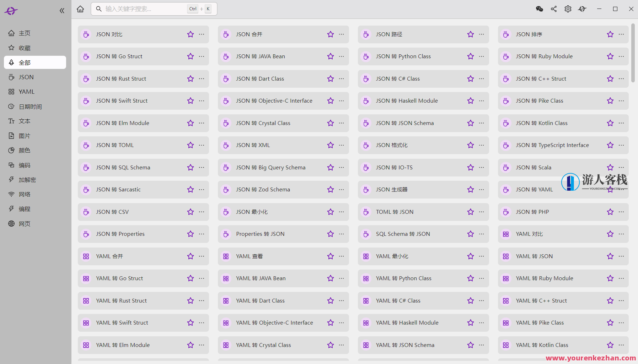Click the YAML 合并 tool icon
638x364 pixels.
point(86,256)
